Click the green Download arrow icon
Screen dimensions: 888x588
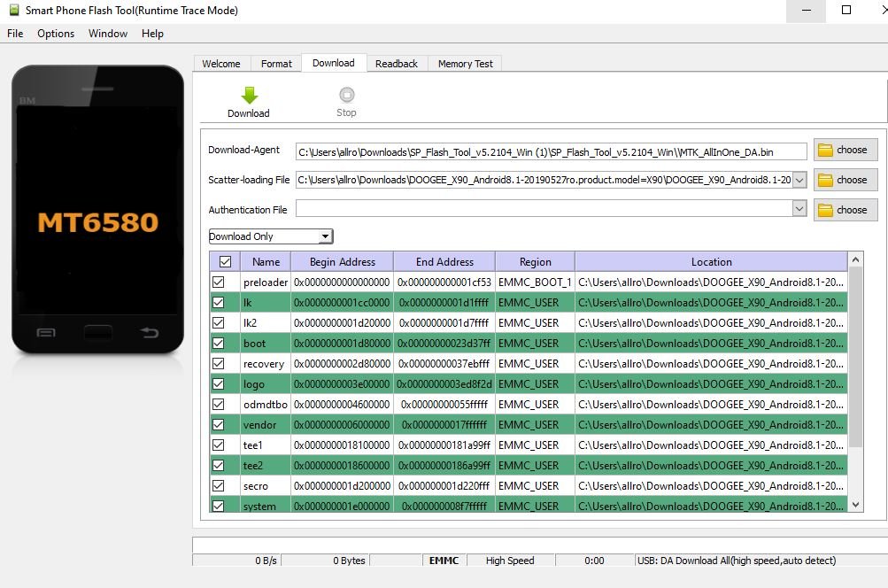click(x=249, y=95)
